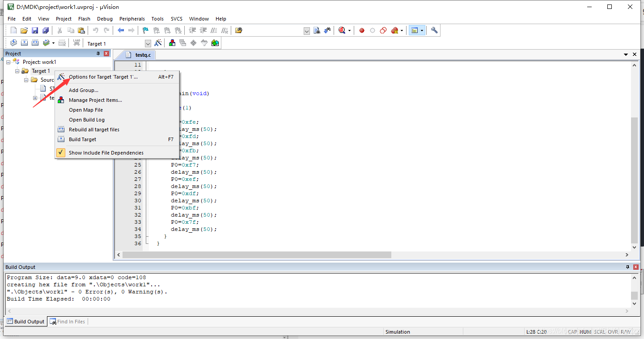This screenshot has height=339, width=644.
Task: Start the debug session icon
Action: click(x=342, y=30)
